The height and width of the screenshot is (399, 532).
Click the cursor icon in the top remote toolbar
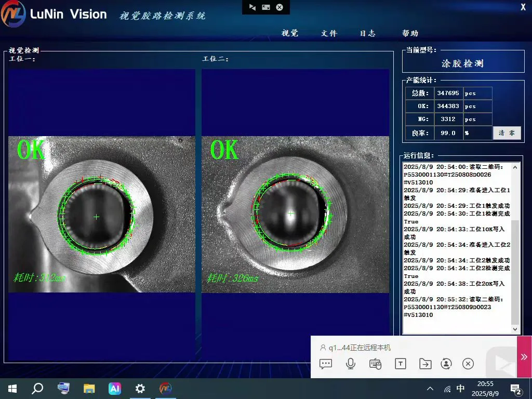pos(252,7)
